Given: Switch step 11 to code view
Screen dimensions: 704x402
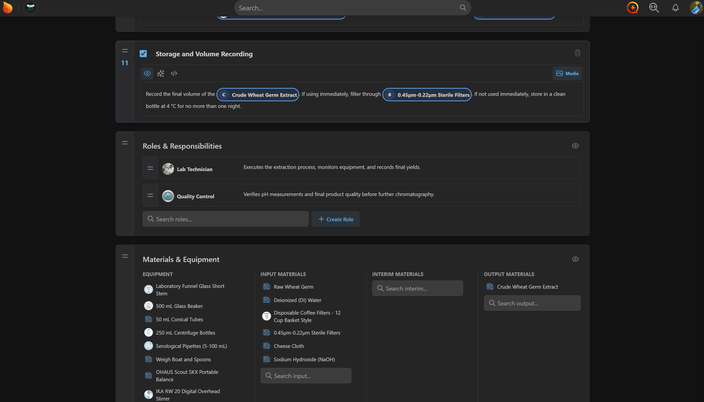Looking at the screenshot, I should point(174,73).
